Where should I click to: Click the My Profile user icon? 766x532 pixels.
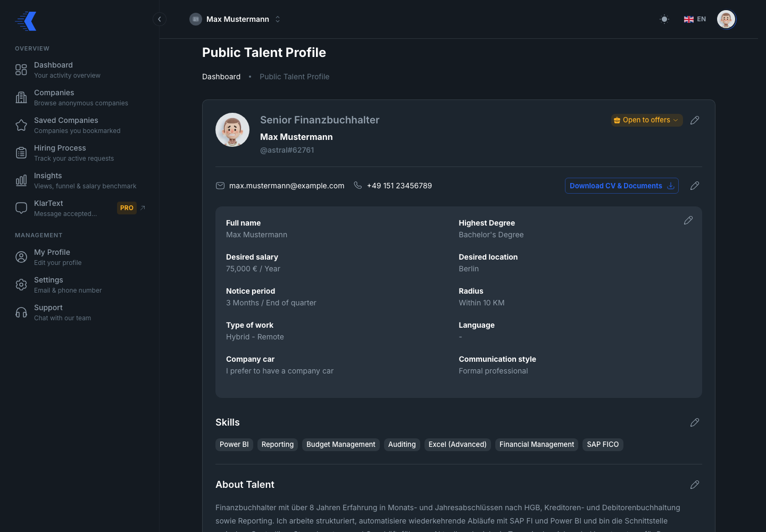[21, 257]
